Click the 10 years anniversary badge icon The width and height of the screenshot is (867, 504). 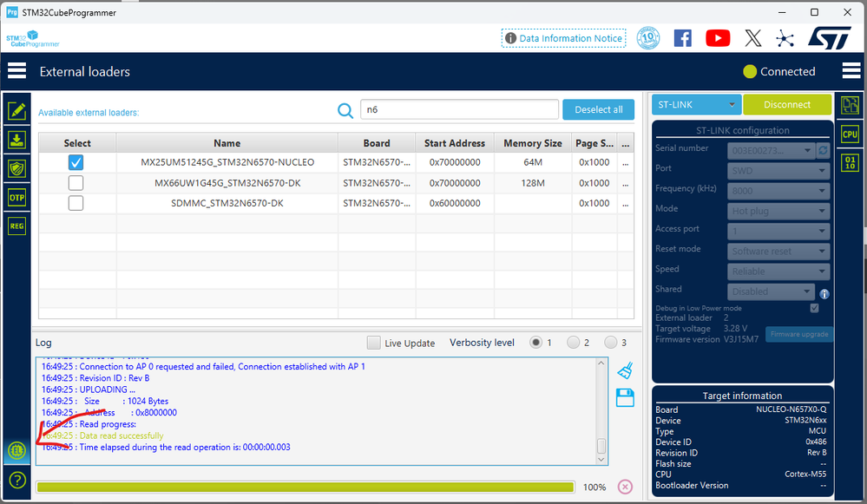[648, 38]
